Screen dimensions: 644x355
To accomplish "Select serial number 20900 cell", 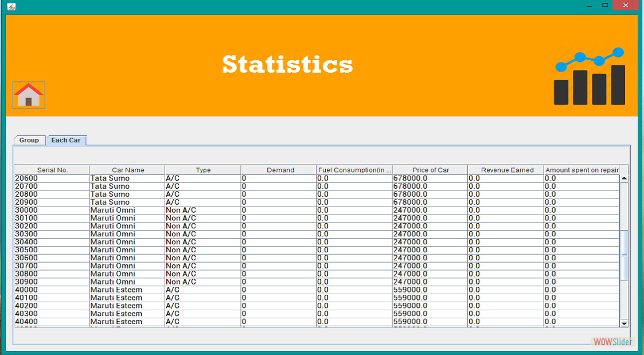I will (52, 202).
